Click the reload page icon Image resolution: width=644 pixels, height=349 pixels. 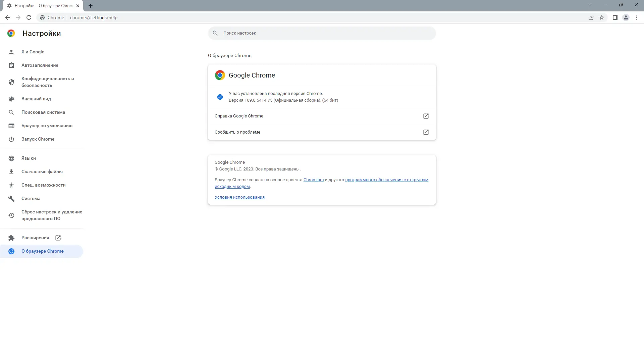pyautogui.click(x=29, y=17)
